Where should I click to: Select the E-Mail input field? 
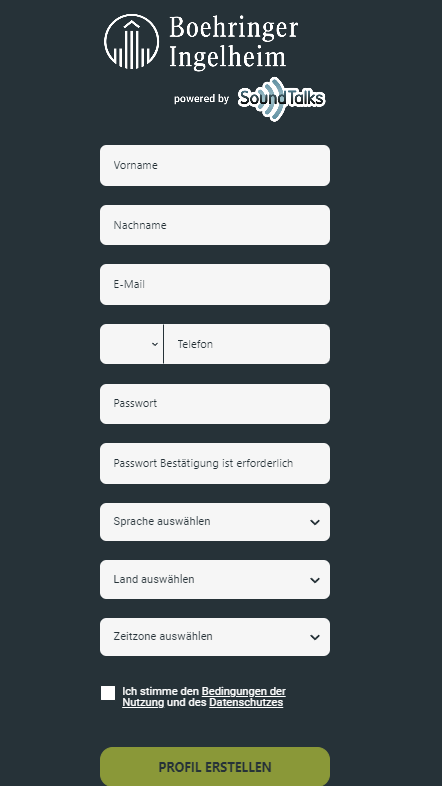(215, 284)
